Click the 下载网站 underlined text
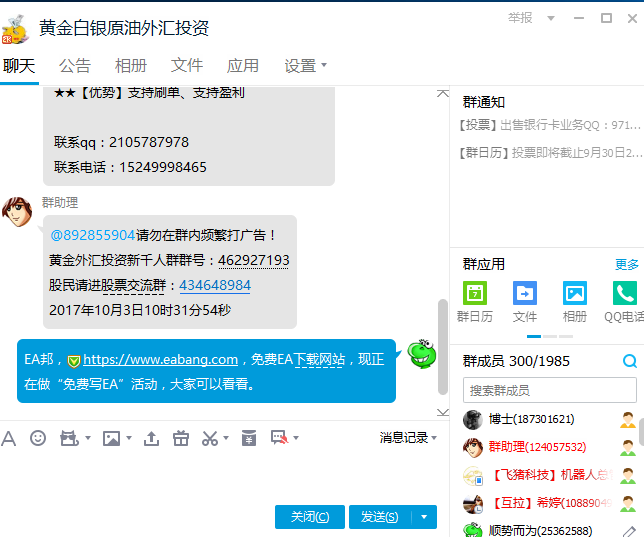This screenshot has height=537, width=644. tap(319, 360)
